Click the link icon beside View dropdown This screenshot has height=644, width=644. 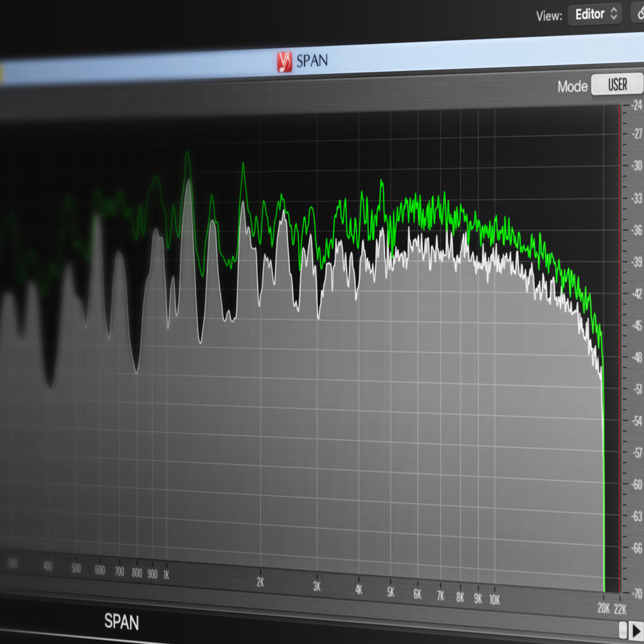638,14
